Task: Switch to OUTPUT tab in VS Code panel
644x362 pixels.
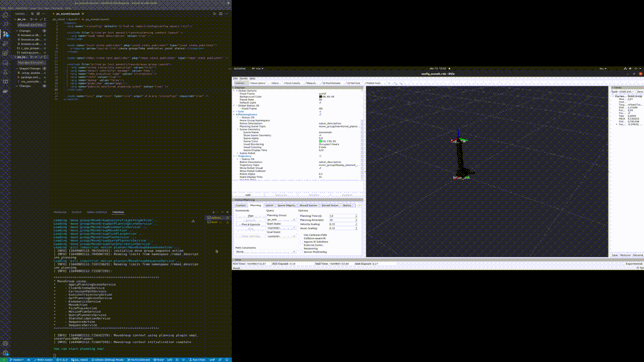Action: 76,212
